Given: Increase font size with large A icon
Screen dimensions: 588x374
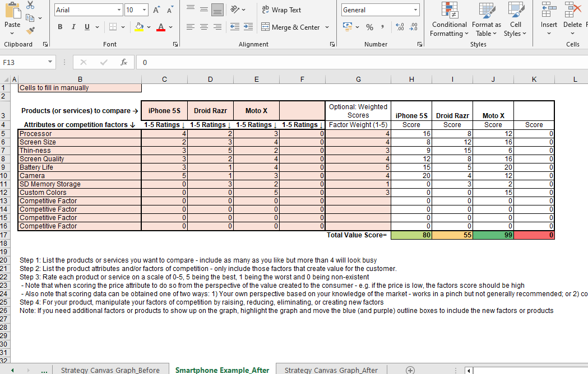Looking at the screenshot, I should pos(156,10).
